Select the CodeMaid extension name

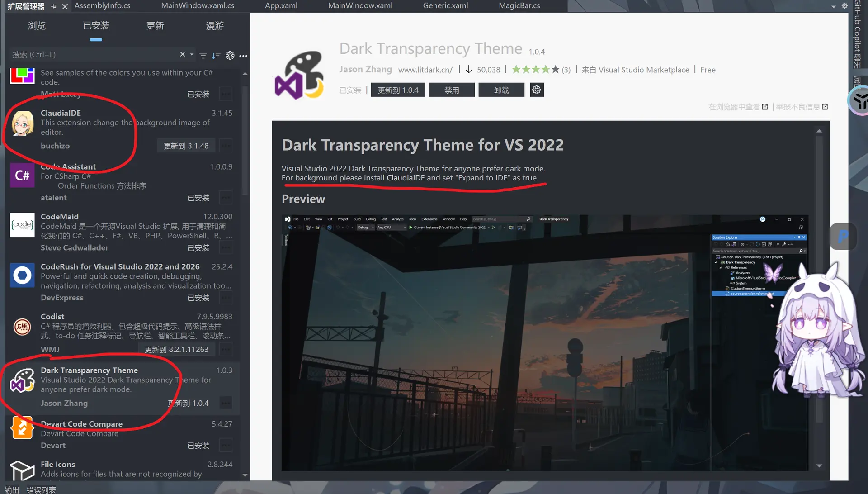(x=60, y=216)
